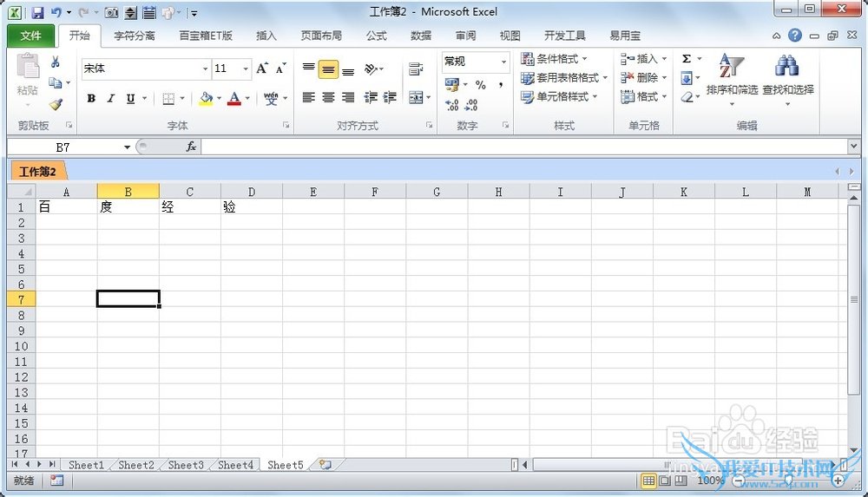The image size is (868, 497).
Task: Click the Copy icon in clipboard group
Action: coord(55,83)
